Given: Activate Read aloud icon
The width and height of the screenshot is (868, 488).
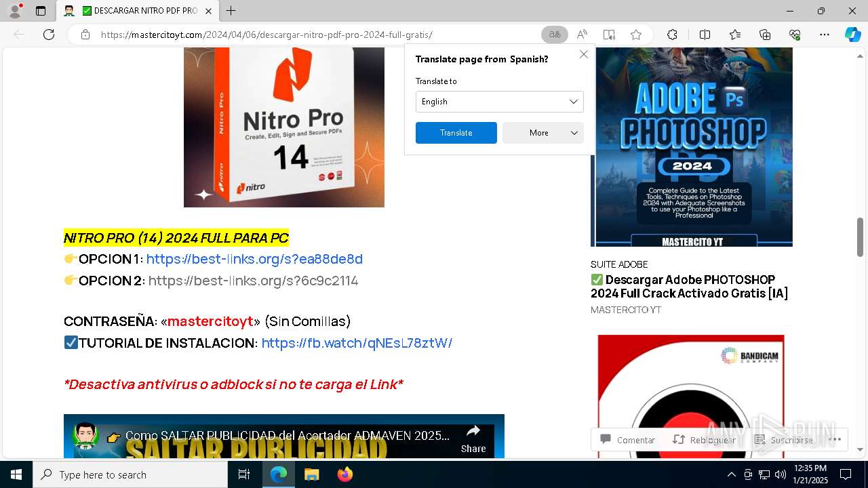Looking at the screenshot, I should (582, 35).
